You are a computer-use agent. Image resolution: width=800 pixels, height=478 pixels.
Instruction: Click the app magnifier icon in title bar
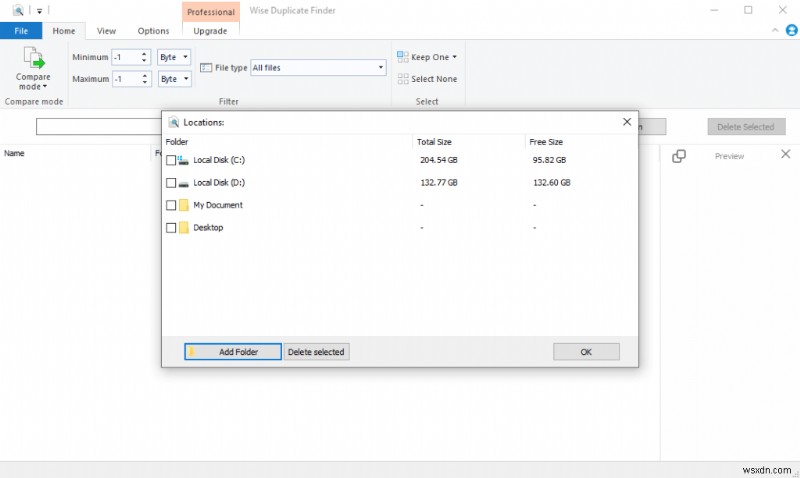[x=18, y=10]
